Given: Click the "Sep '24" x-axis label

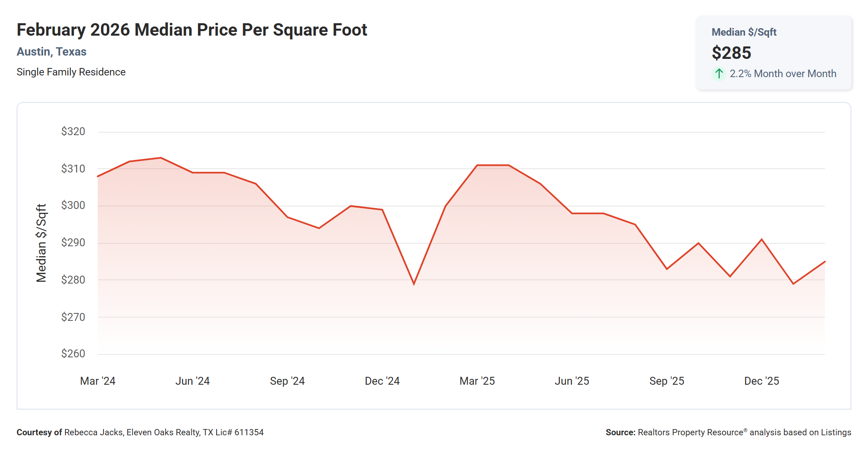Looking at the screenshot, I should click(287, 381).
